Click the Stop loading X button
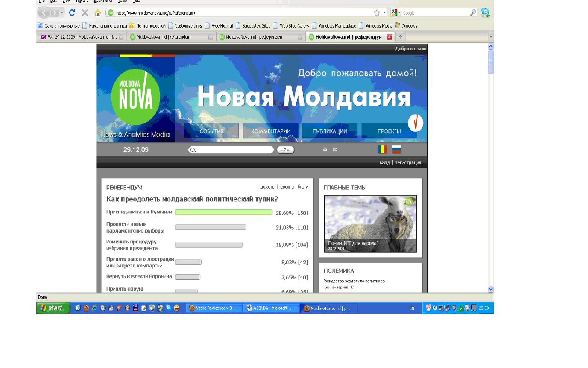This screenshot has width=588, height=368. [x=85, y=13]
